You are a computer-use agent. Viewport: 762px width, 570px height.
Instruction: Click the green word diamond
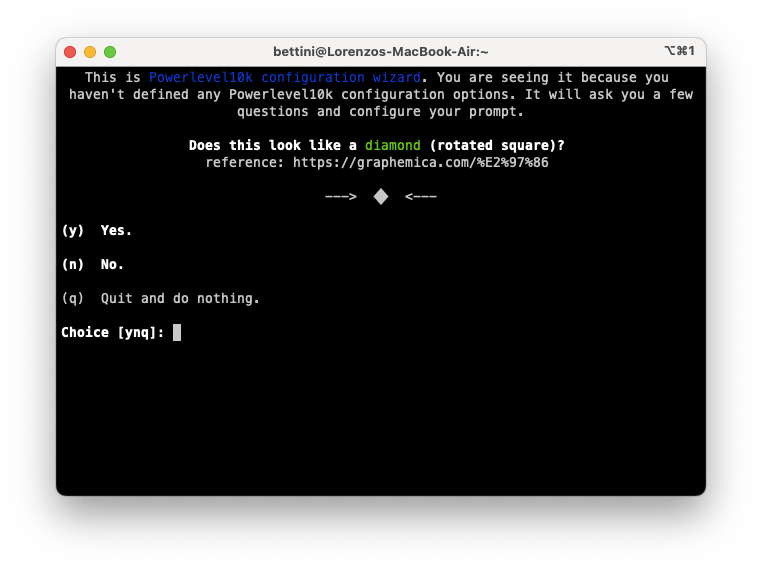(x=393, y=145)
